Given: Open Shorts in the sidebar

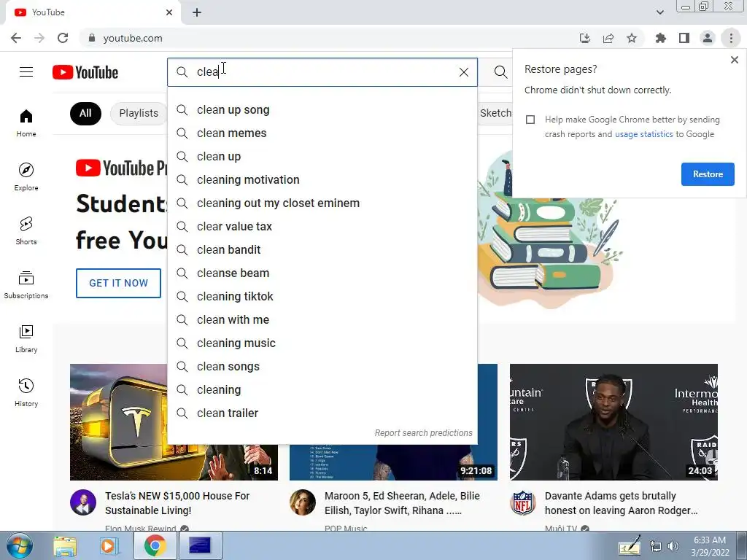Looking at the screenshot, I should click(26, 230).
